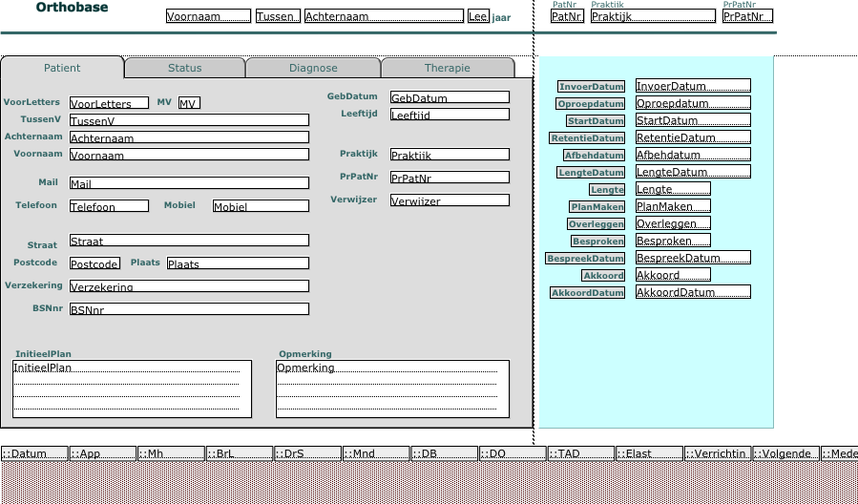Click the ::Elast portal field
Image resolution: width=858 pixels, height=504 pixels.
650,453
